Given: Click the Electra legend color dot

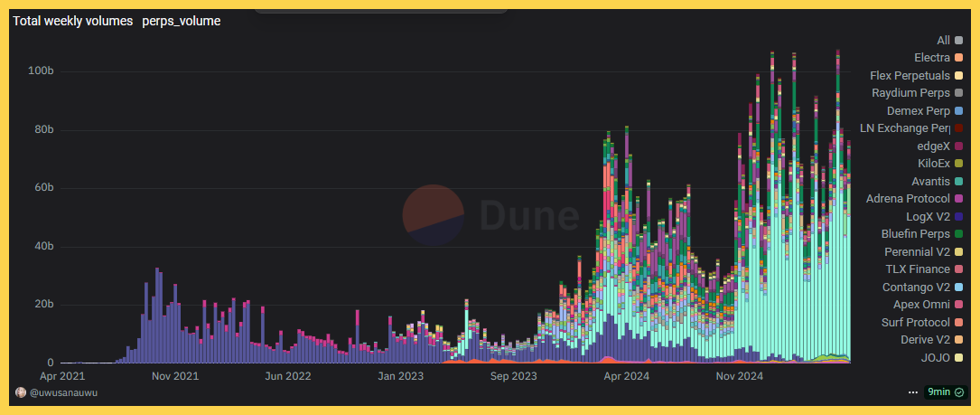Looking at the screenshot, I should [x=958, y=58].
